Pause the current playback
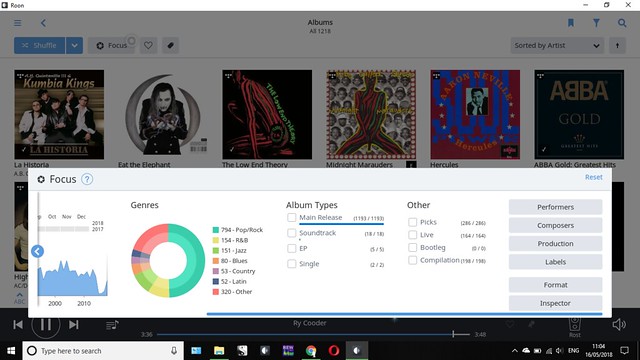This screenshot has width=640, height=360. click(46, 325)
